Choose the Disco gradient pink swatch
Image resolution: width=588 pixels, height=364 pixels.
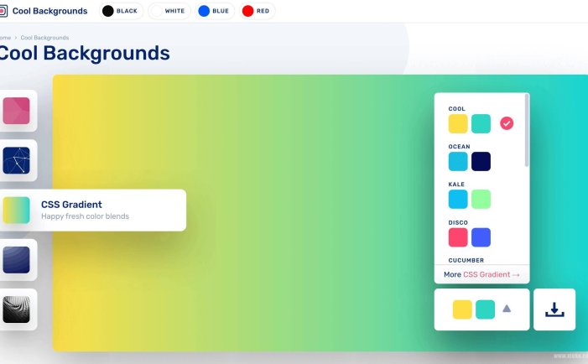[x=458, y=237]
